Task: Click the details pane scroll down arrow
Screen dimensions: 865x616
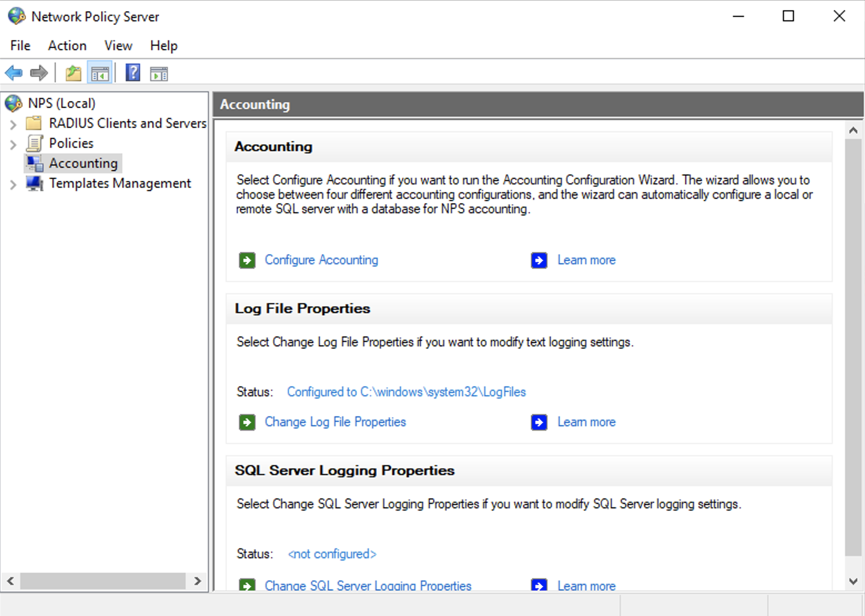Action: [853, 581]
